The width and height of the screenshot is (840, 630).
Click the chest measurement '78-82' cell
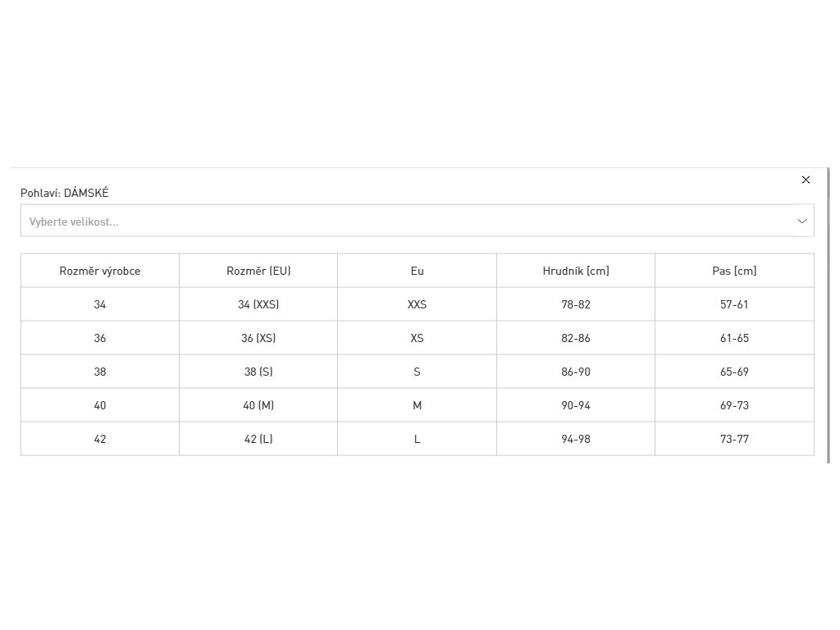[576, 304]
